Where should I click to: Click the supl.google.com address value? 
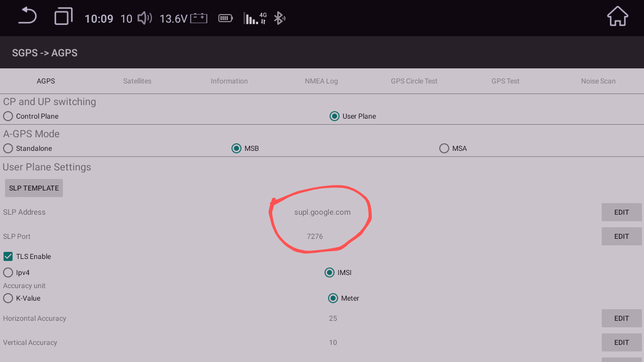(x=323, y=212)
